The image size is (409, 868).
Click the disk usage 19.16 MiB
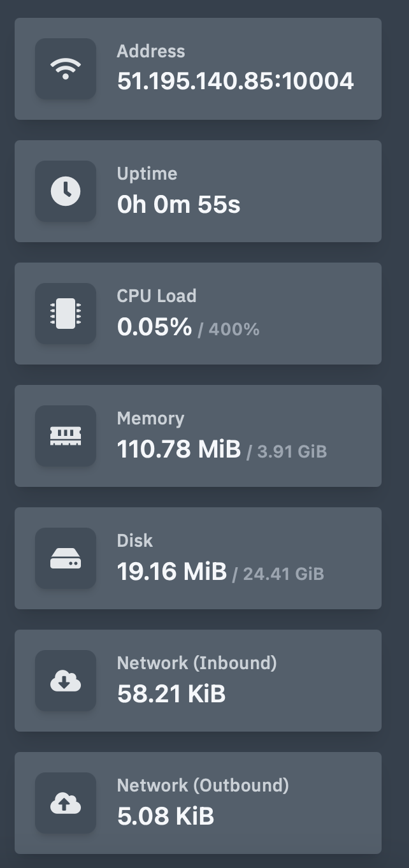click(171, 572)
